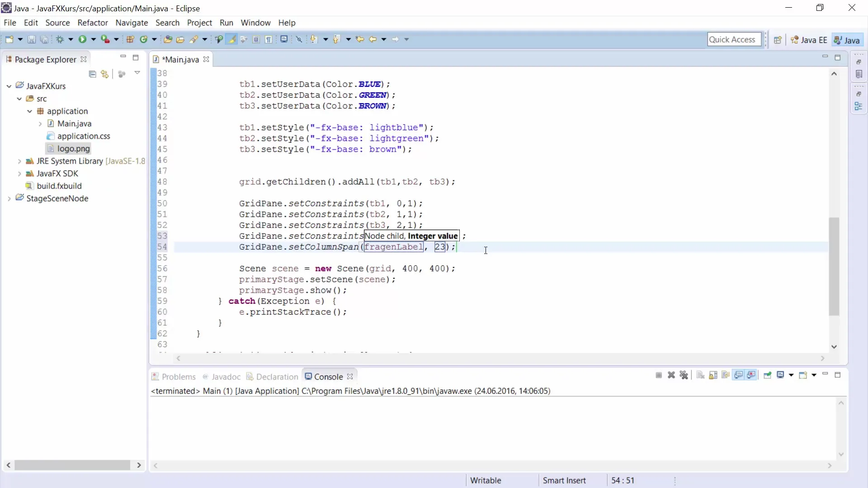This screenshot has width=868, height=488.
Task: Click the Open Task folder icon
Action: (x=180, y=39)
